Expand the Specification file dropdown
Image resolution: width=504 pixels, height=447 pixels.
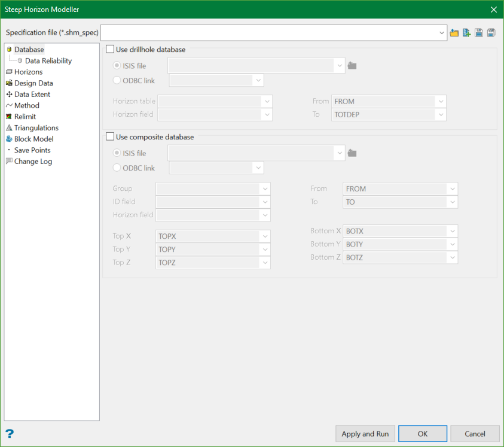tap(442, 32)
